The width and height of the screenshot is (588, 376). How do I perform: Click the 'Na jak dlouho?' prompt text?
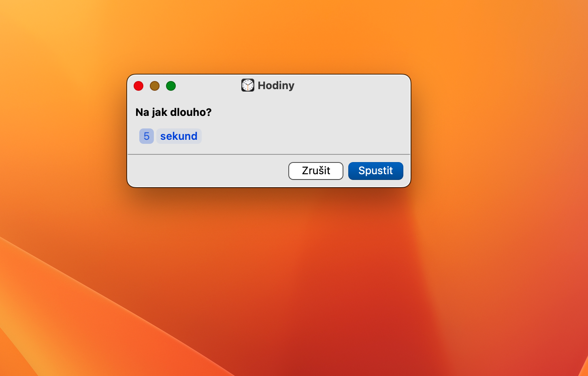(173, 112)
